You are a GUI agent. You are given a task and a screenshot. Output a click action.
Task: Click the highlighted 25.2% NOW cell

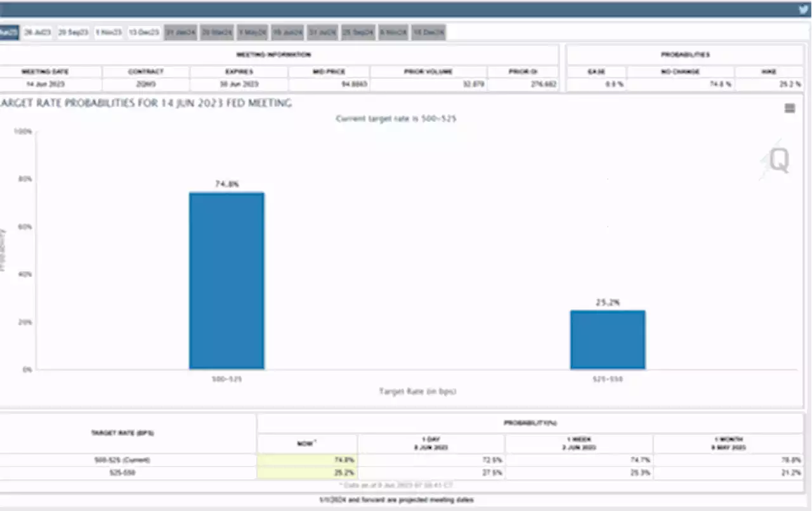click(x=307, y=473)
